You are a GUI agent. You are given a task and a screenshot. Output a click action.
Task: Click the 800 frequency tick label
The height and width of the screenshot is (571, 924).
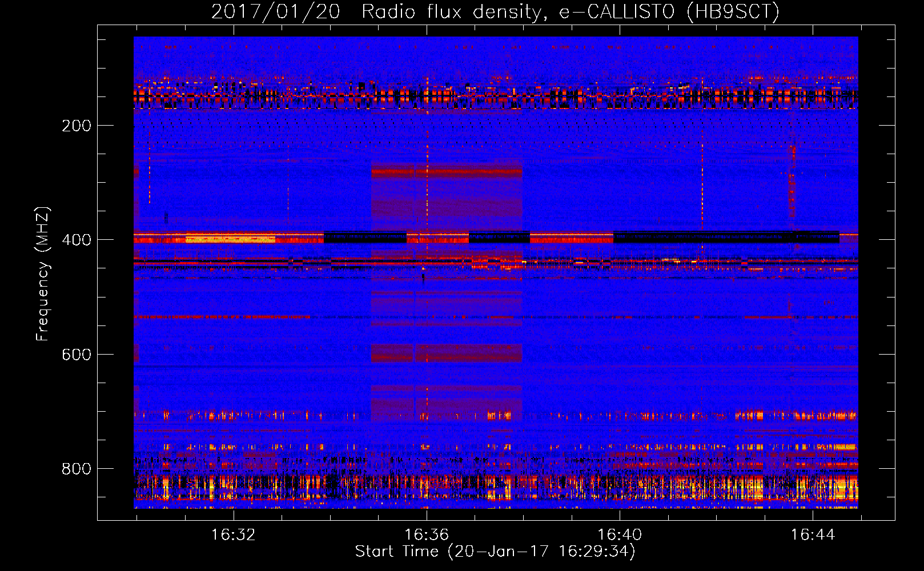pos(77,469)
